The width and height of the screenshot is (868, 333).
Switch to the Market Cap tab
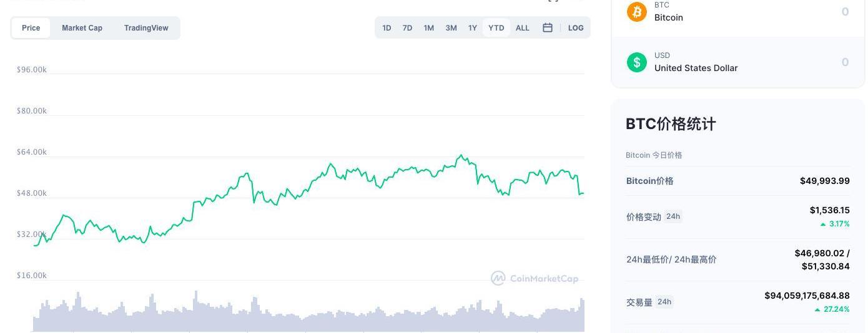point(82,28)
